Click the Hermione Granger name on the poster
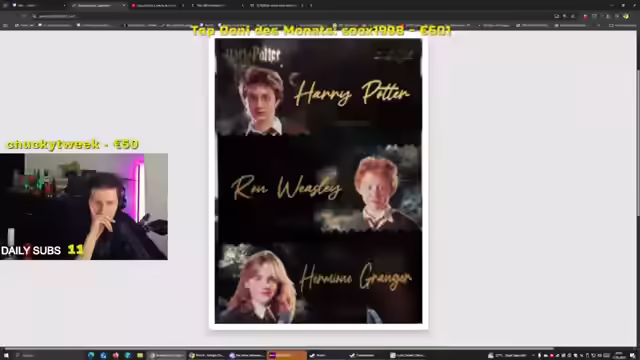Viewport: 640px width, 360px height. [x=356, y=278]
